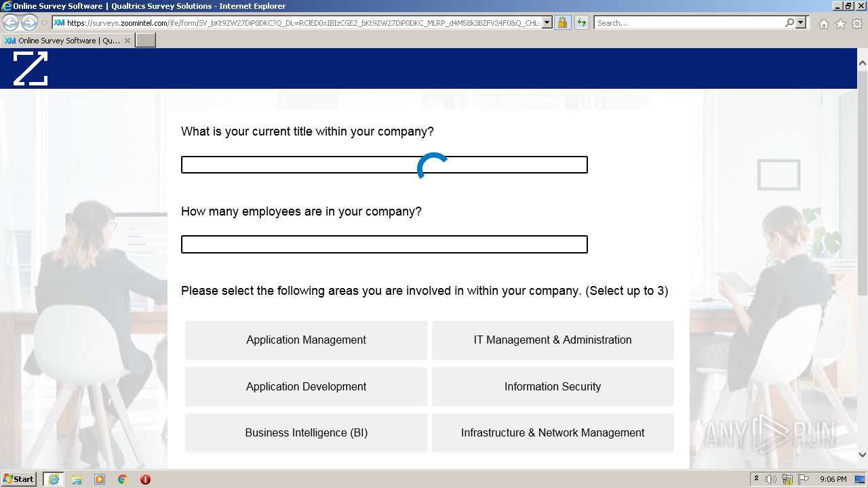Click the volume speaker tray icon
The height and width of the screenshot is (488, 868).
pos(771,479)
